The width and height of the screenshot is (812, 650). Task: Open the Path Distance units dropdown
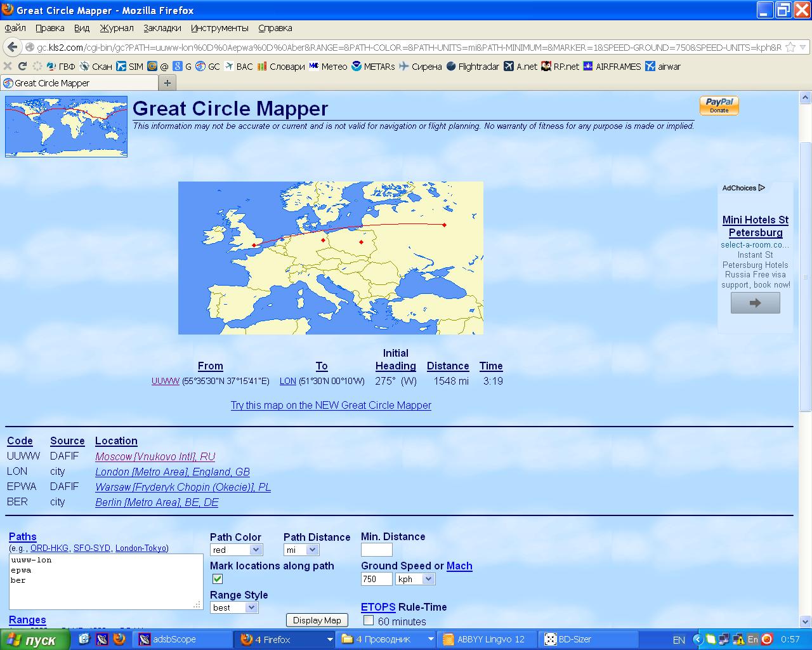301,550
